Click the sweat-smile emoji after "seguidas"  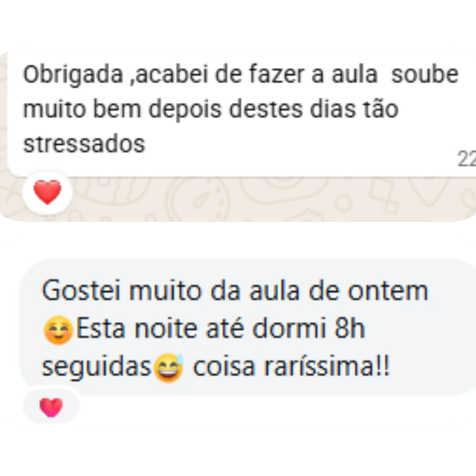pyautogui.click(x=169, y=368)
